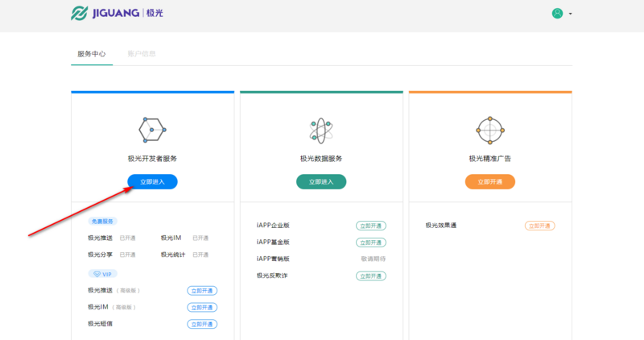The width and height of the screenshot is (644, 340).
Task: Click the iAPP企业版 service name
Action: click(x=273, y=226)
